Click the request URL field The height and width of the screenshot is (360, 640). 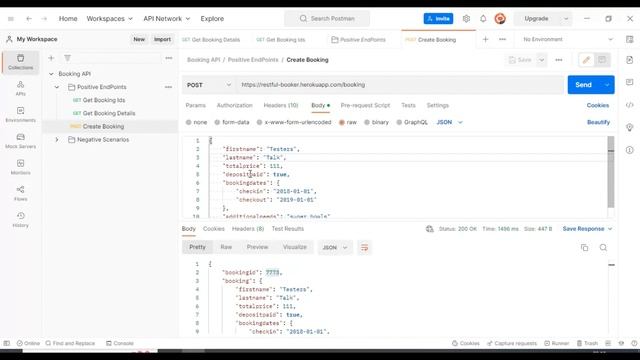[400, 85]
